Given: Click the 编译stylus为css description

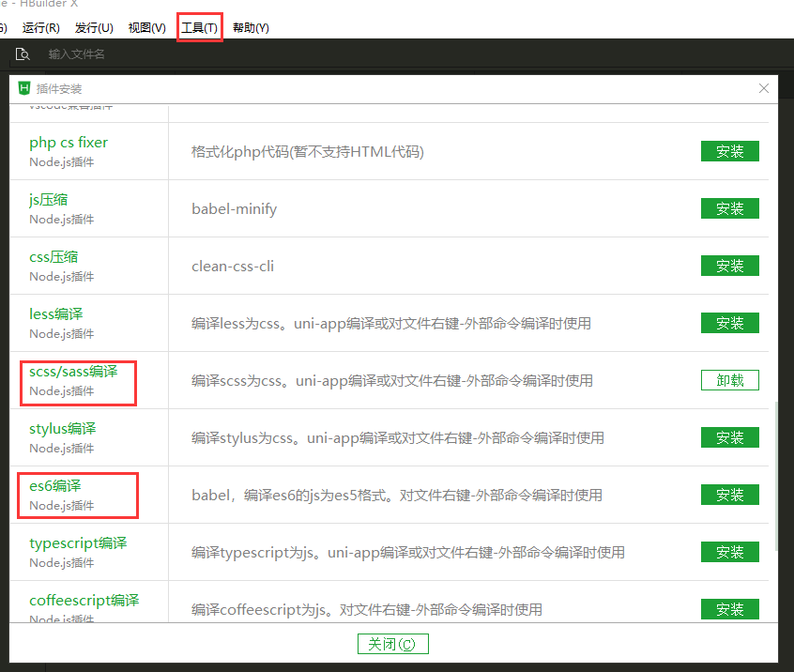Looking at the screenshot, I should (398, 437).
